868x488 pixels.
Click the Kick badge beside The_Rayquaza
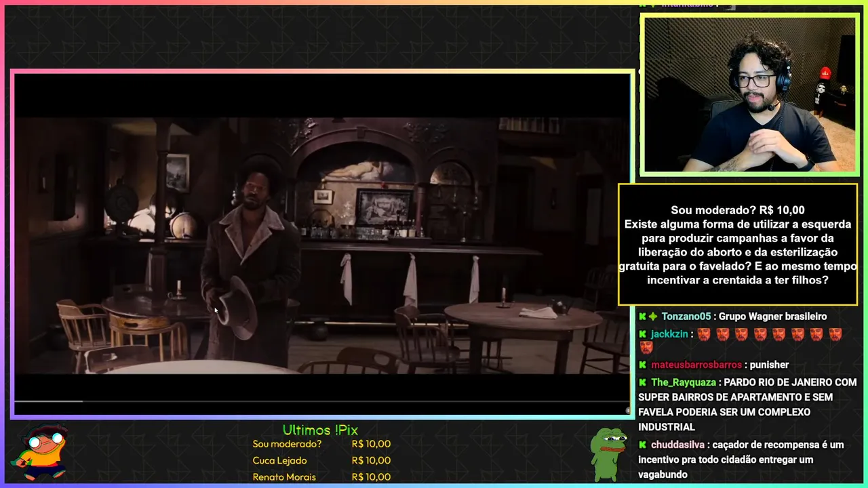click(642, 382)
